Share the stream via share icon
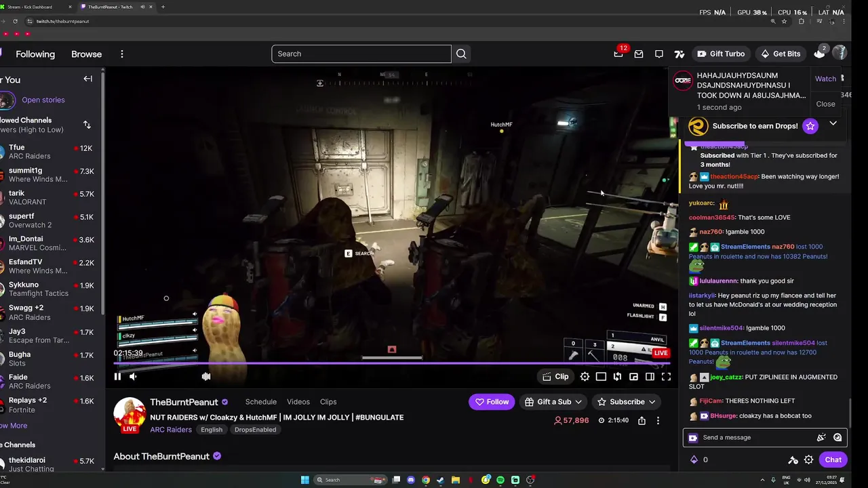Viewport: 868px width, 488px height. point(642,420)
